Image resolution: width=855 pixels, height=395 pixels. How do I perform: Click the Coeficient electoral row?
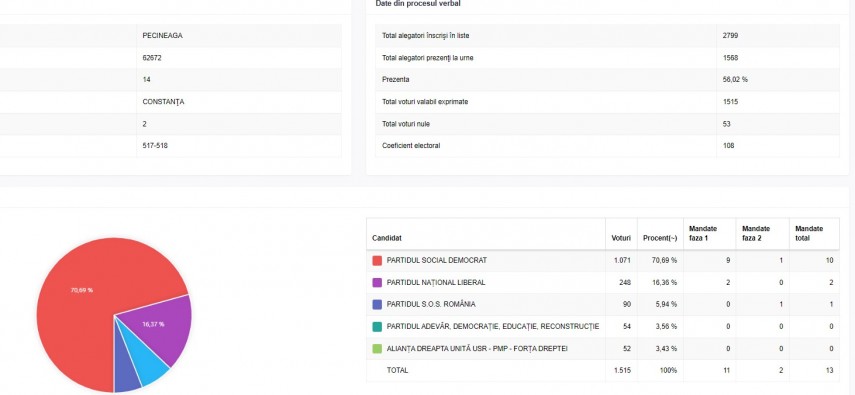coord(607,146)
